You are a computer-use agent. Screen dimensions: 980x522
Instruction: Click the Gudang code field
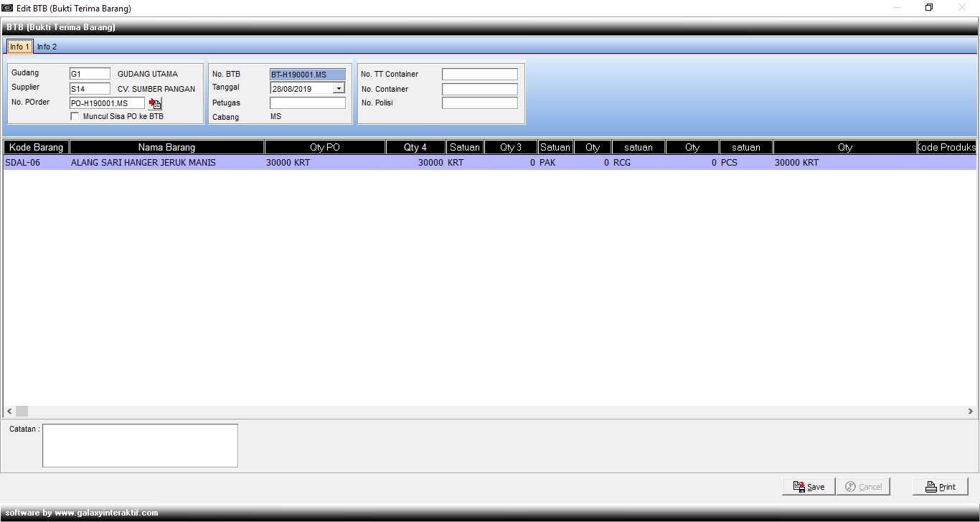tap(90, 74)
